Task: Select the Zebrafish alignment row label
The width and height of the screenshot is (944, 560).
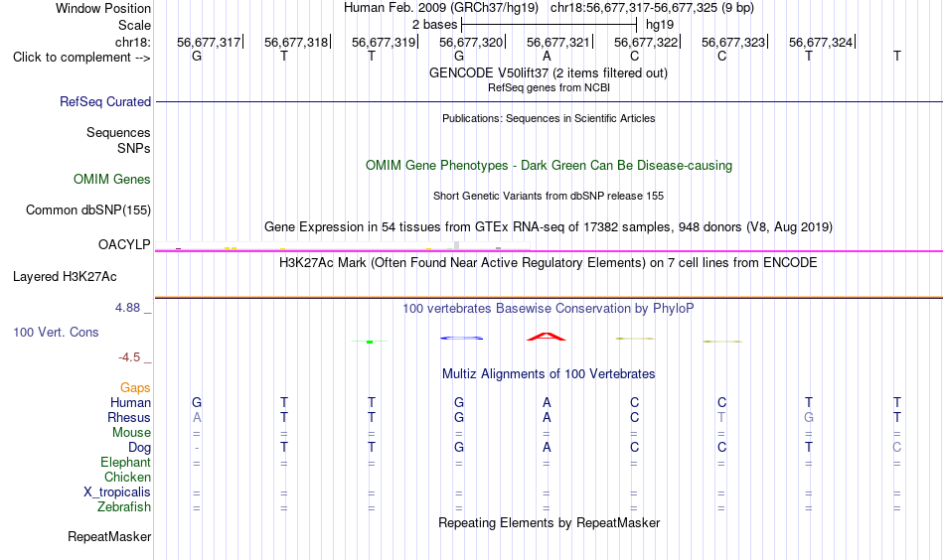Action: point(124,507)
